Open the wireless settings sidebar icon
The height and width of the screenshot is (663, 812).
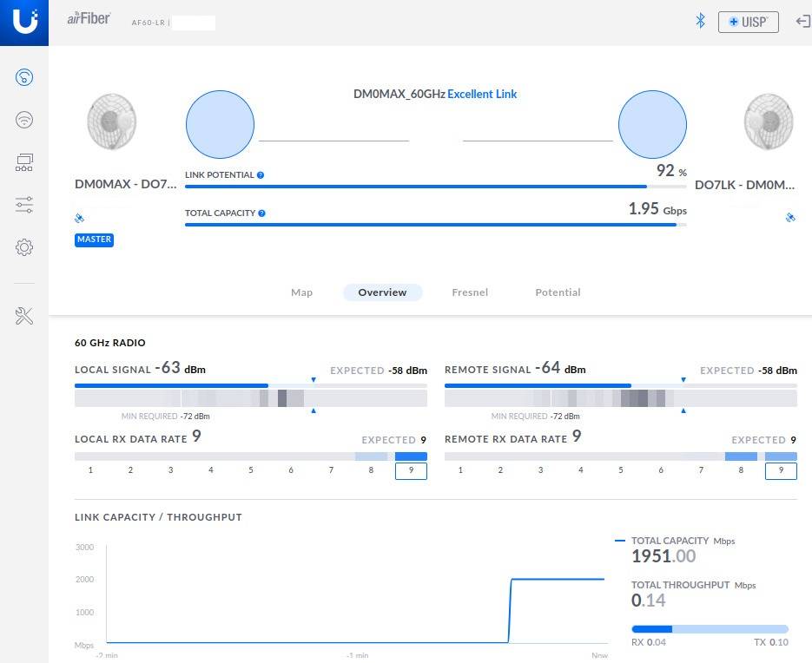coord(24,120)
